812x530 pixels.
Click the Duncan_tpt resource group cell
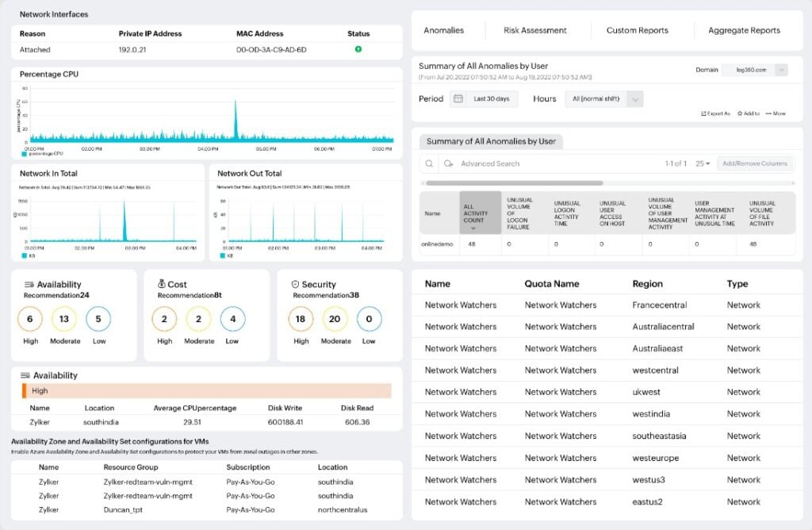point(123,510)
